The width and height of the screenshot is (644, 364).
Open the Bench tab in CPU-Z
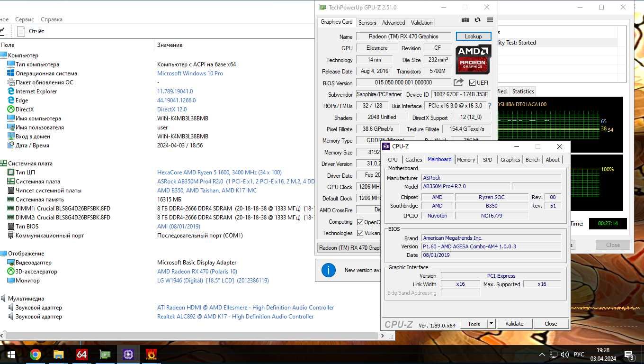tap(532, 160)
